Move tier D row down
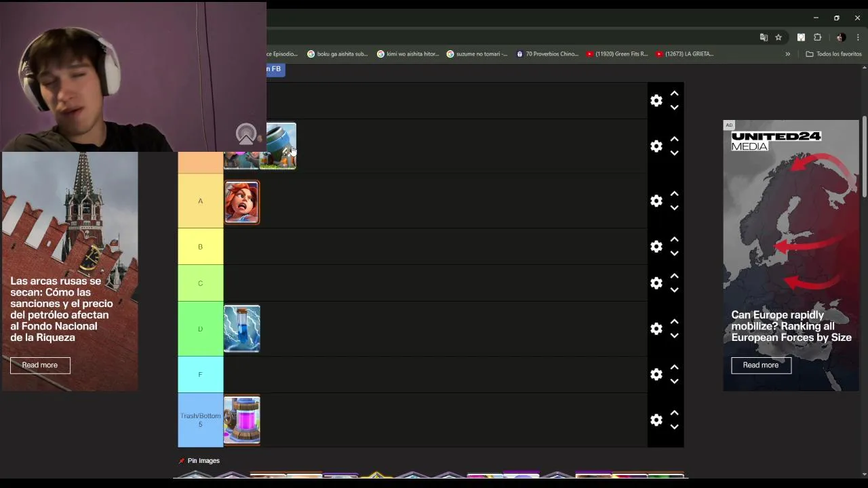This screenshot has height=488, width=868. pyautogui.click(x=674, y=335)
